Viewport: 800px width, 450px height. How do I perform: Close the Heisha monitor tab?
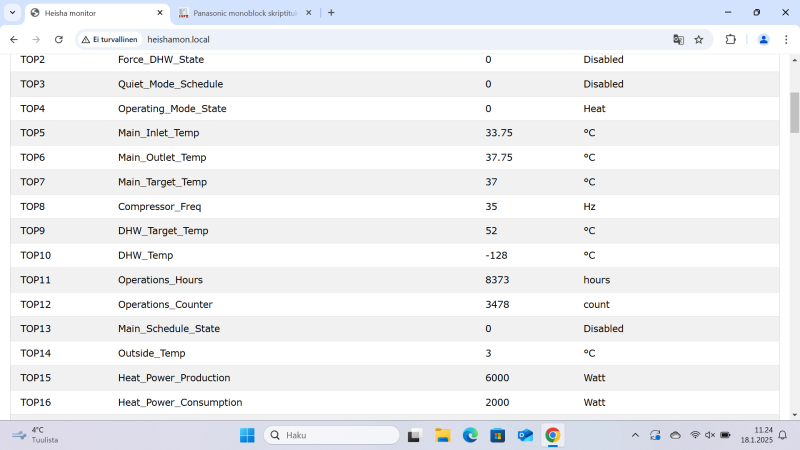[160, 13]
